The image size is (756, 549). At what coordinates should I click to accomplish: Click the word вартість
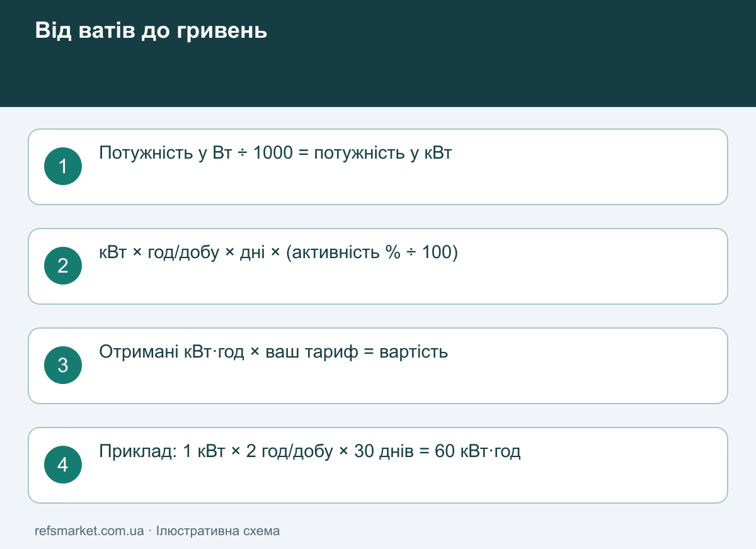point(414,351)
